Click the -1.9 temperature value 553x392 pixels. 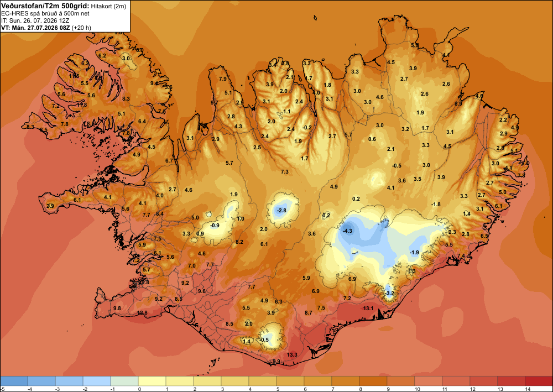pos(414,253)
